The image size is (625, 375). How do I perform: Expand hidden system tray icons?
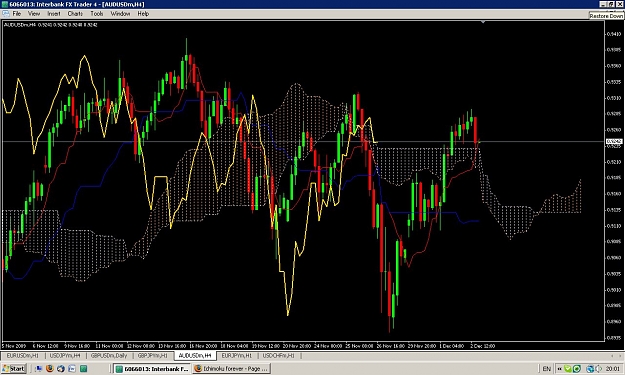[559, 369]
